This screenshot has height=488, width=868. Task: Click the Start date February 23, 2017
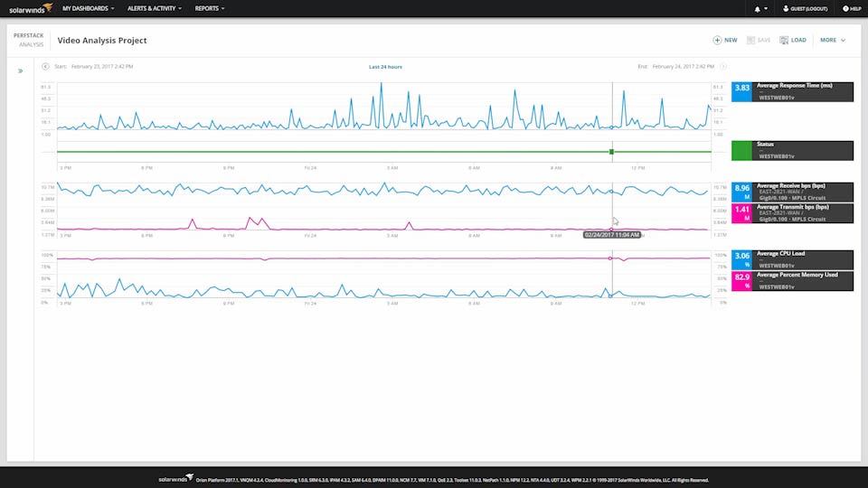click(102, 66)
